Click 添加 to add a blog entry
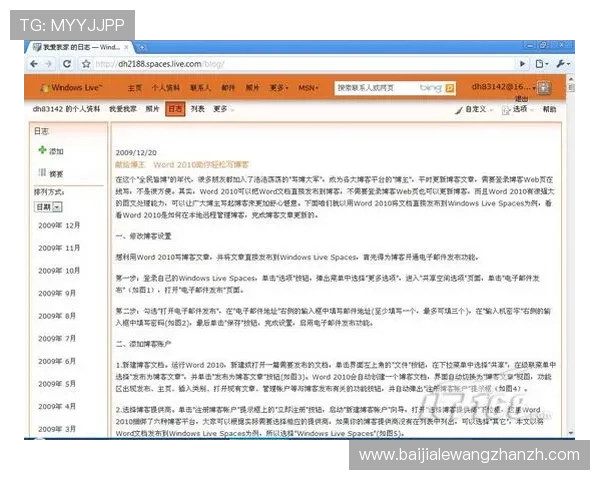Viewport: 600px width, 480px height. (56, 151)
